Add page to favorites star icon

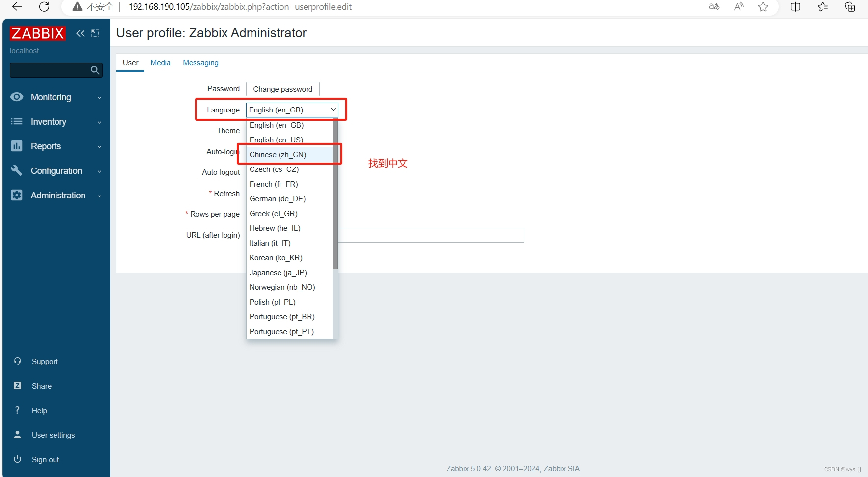[763, 7]
